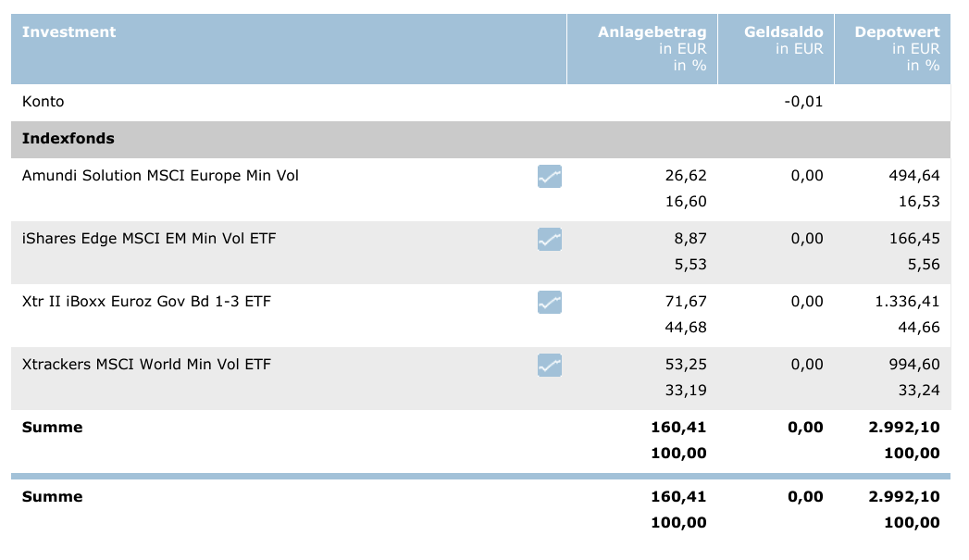Select the Konto row label
969x560 pixels.
click(43, 102)
